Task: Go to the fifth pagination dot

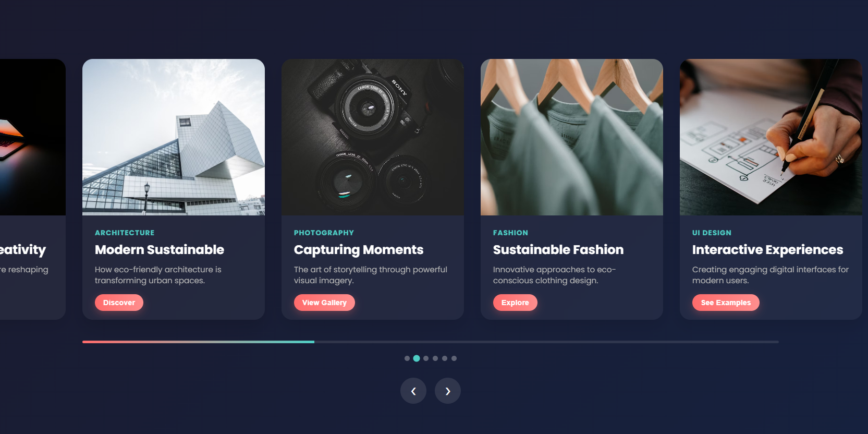Action: coord(445,358)
